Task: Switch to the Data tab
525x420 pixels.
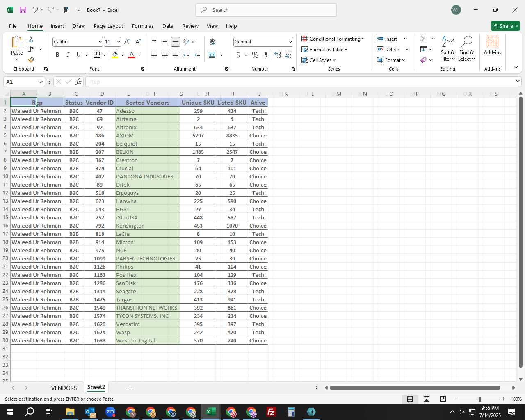Action: (168, 26)
